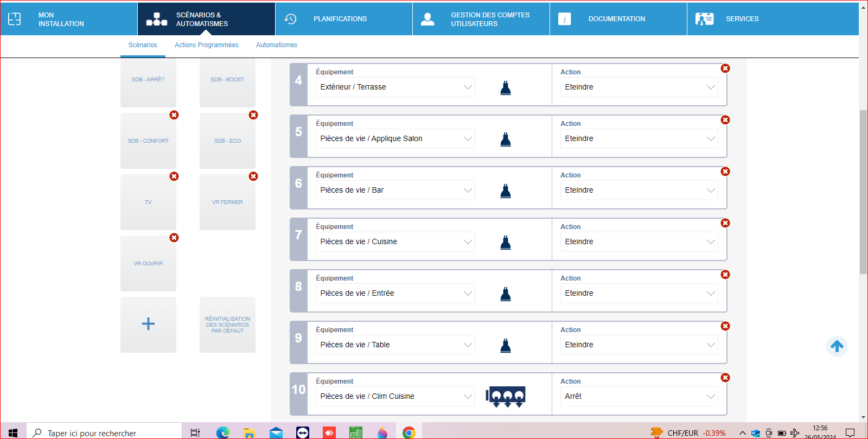The height and width of the screenshot is (439, 868).
Task: Click the light bulb icon for Extérieur / Terrasse
Action: pyautogui.click(x=505, y=88)
